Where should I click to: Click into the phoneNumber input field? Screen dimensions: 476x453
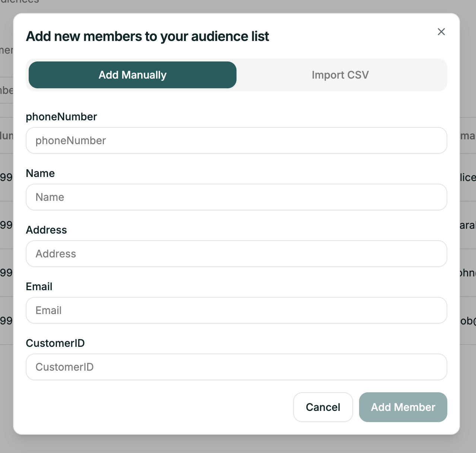click(236, 140)
